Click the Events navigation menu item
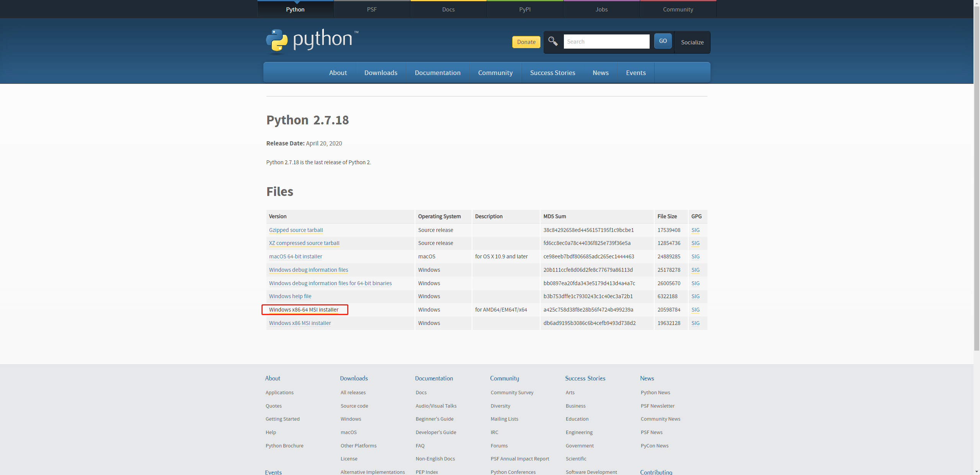 pos(636,72)
